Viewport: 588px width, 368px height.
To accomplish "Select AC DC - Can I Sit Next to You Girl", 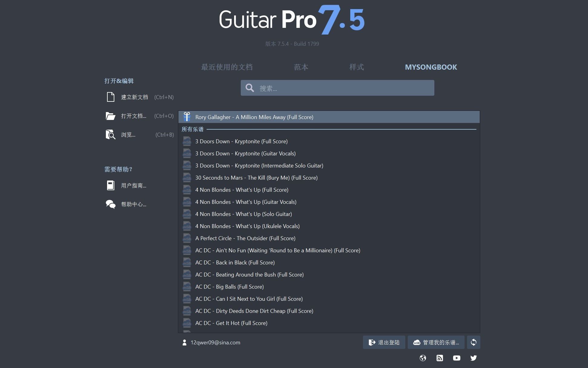I will tap(329, 299).
